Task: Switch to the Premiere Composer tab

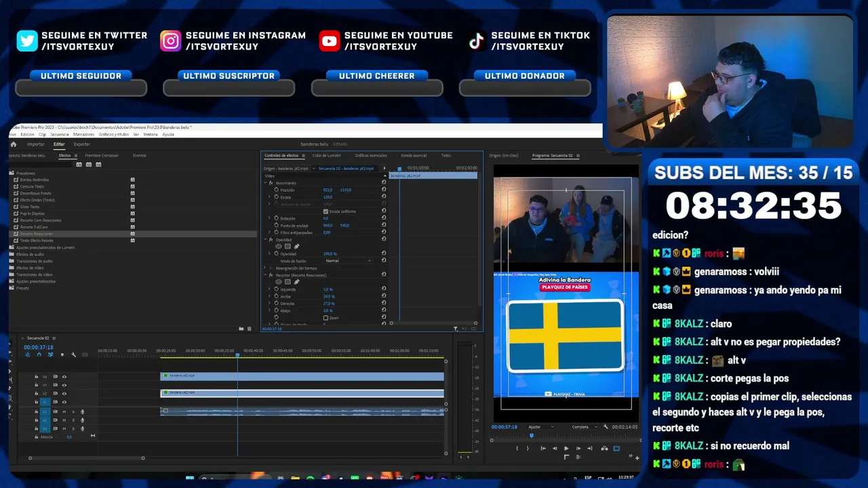Action: [x=102, y=155]
